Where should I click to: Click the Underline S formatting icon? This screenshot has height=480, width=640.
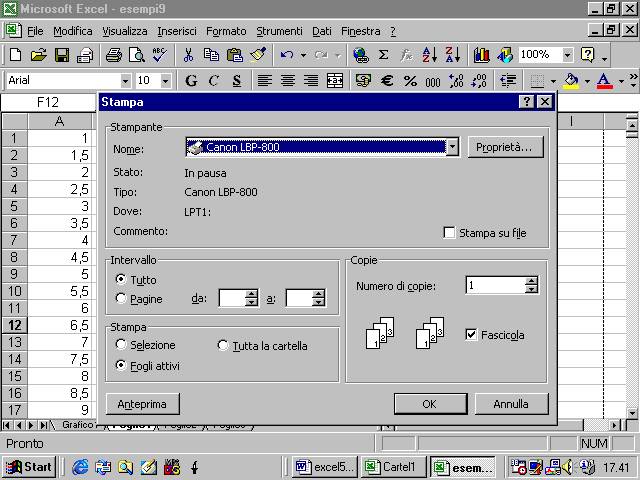[237, 81]
